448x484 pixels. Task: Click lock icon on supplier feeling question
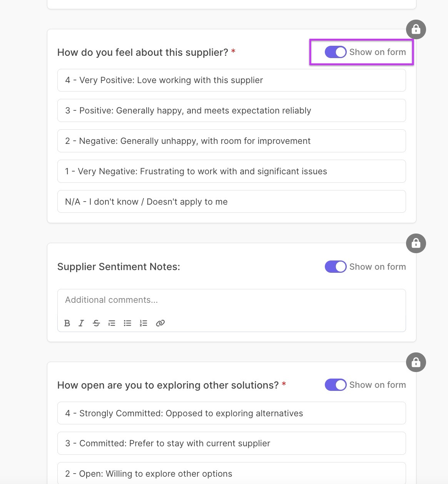point(416,29)
